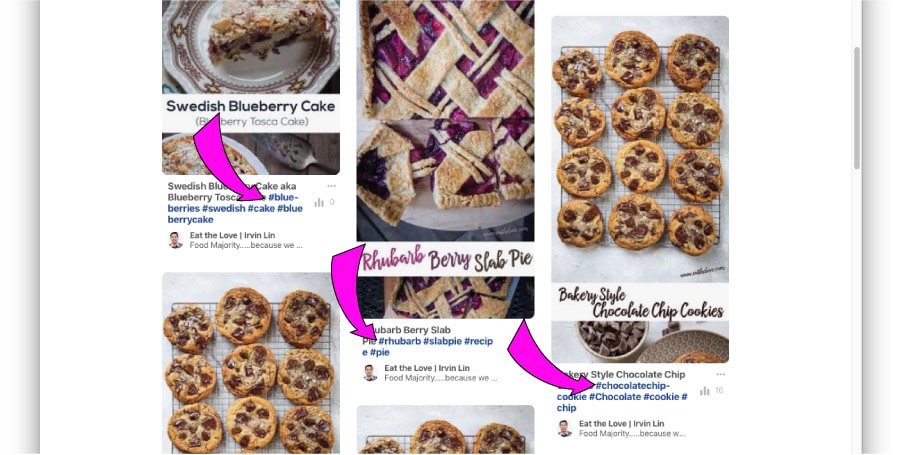This screenshot has height=455, width=900.
Task: Open the #swedish hashtag link
Action: pos(224,208)
